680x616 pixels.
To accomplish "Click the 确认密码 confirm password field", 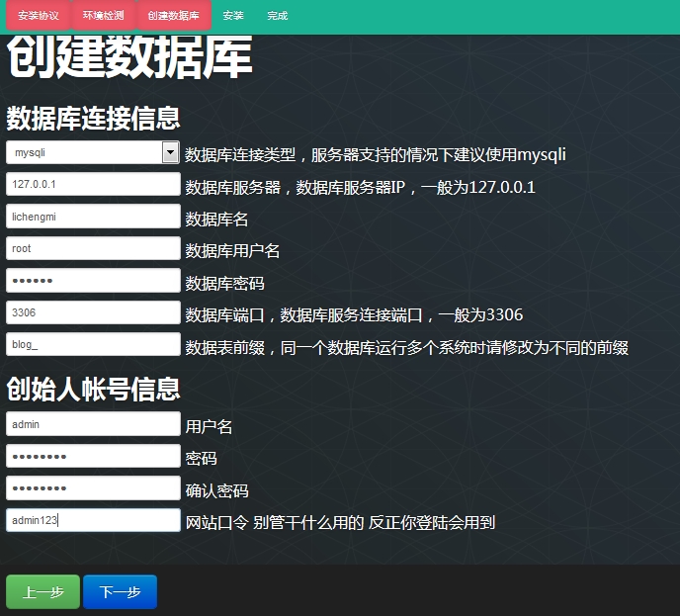I will click(x=93, y=488).
